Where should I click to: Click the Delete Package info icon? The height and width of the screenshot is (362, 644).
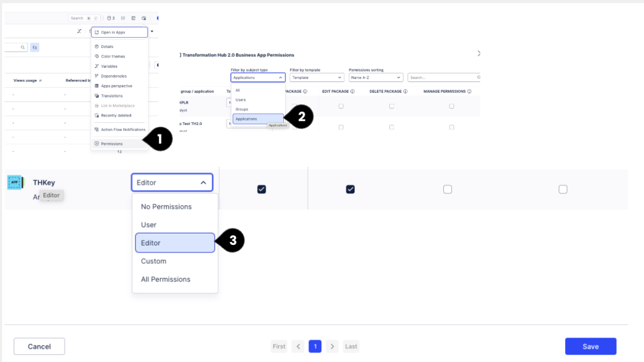coord(405,92)
